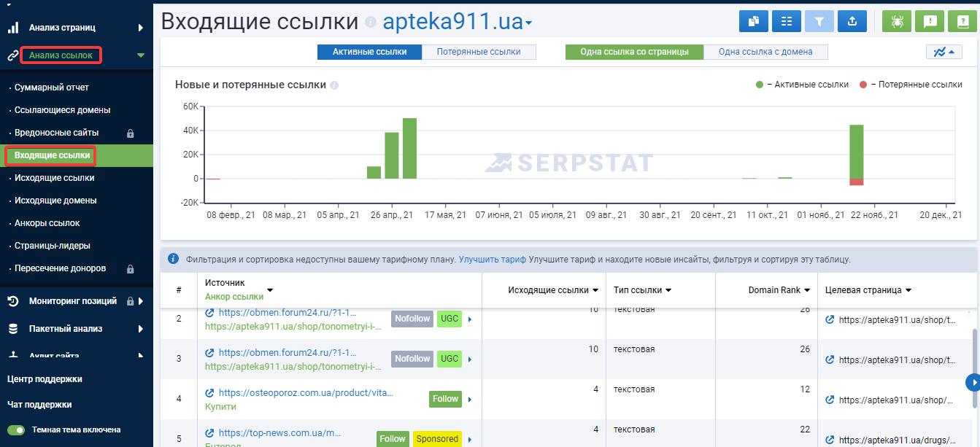The image size is (980, 447).
Task: Click target page external icon in row 4
Action: point(830,400)
